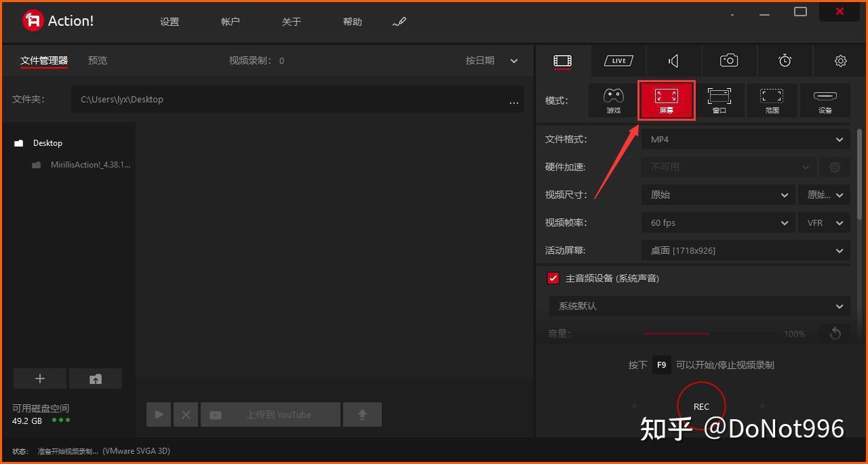This screenshot has height=464, width=868.
Task: Switch to the 预览 tab
Action: point(97,60)
